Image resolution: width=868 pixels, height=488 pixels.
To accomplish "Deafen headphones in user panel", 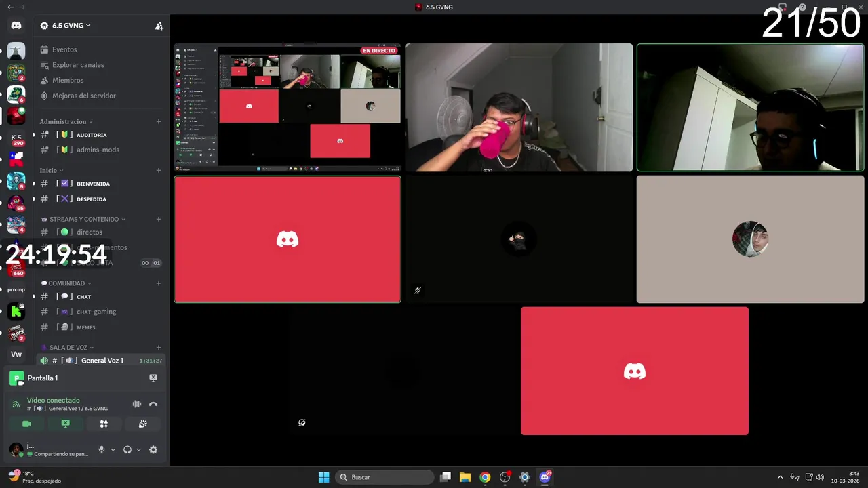I will pyautogui.click(x=127, y=449).
